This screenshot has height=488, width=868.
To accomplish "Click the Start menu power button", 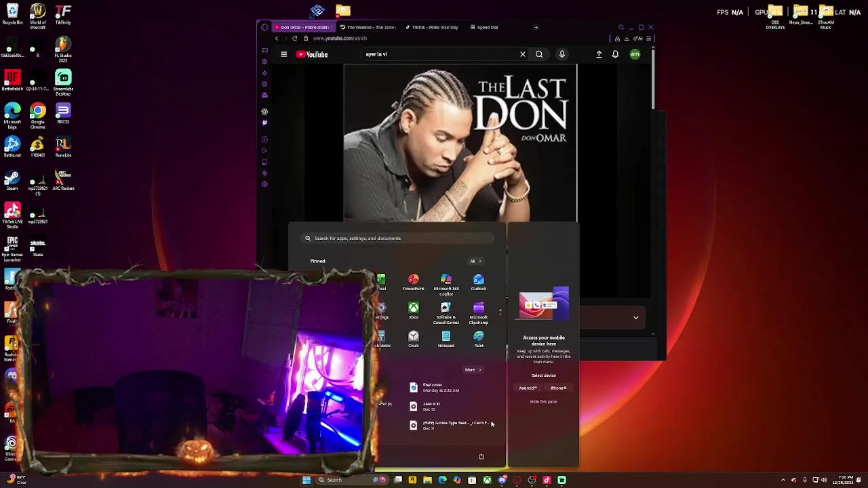I will click(481, 456).
